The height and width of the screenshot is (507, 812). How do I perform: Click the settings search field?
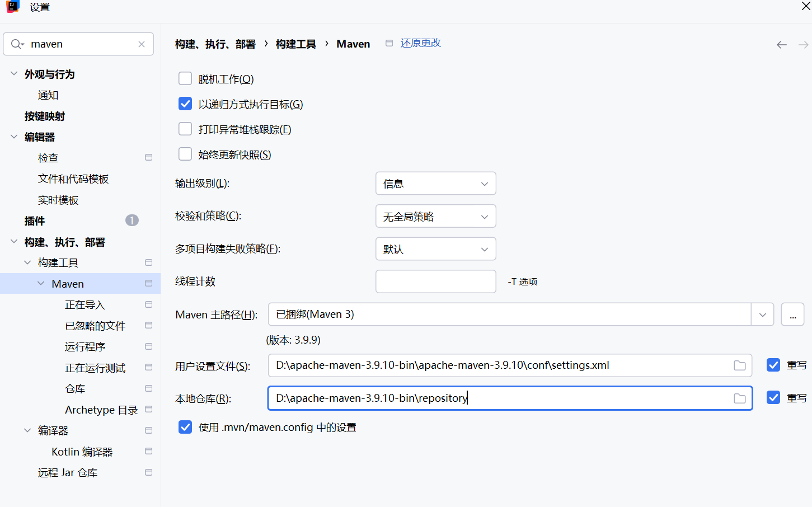[x=78, y=44]
